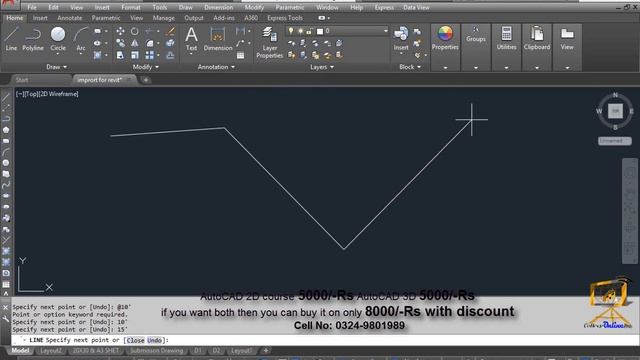Choose the Scale tool in Modify panel
Screen dimensions: 640x360
pyautogui.click(x=135, y=55)
